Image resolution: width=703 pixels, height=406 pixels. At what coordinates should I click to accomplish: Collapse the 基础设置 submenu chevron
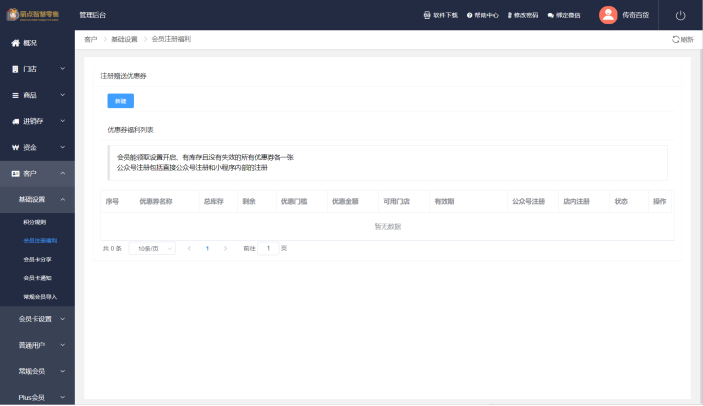tap(63, 199)
